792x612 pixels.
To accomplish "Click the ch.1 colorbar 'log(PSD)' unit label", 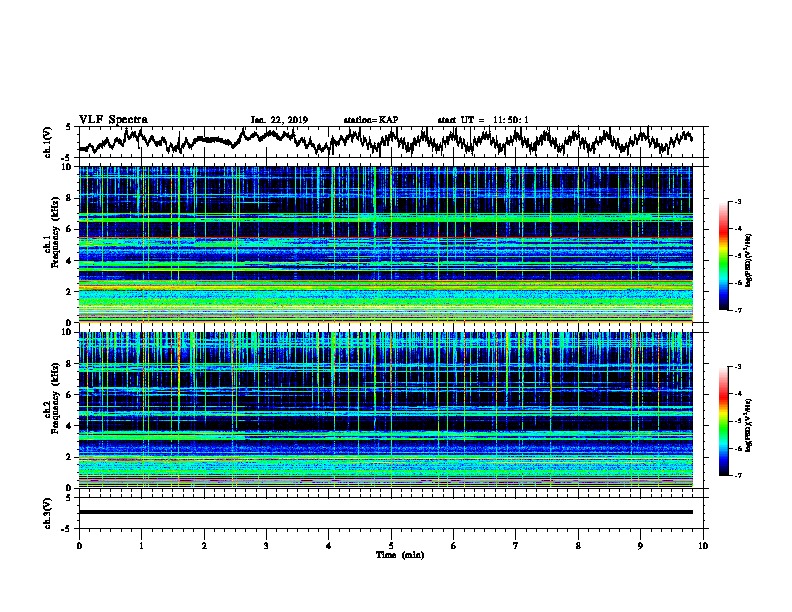I will point(749,260).
